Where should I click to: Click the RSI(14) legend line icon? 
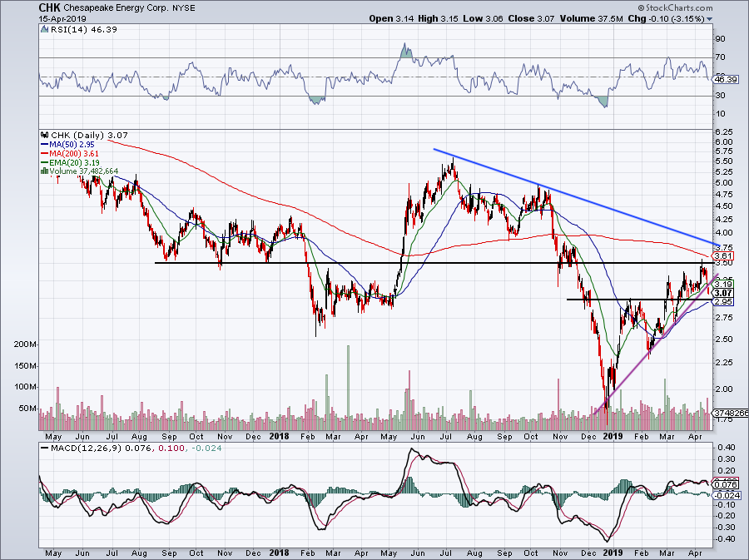pyautogui.click(x=44, y=30)
